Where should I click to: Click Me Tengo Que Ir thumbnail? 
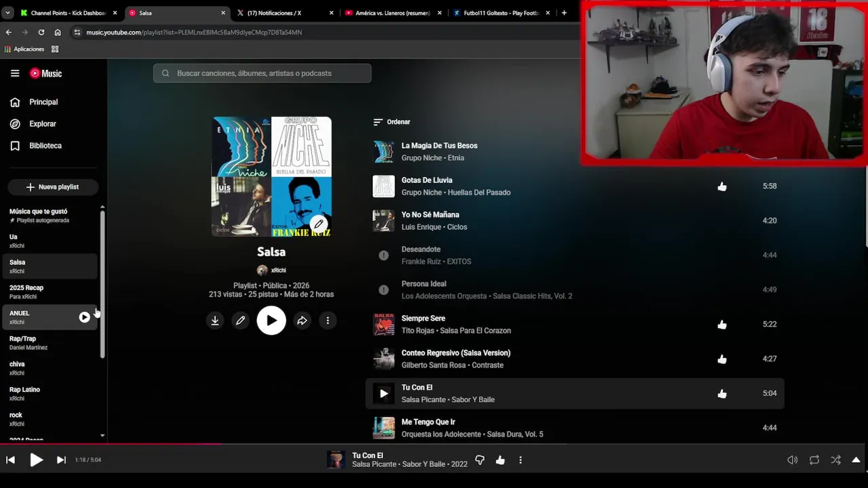[x=384, y=428]
